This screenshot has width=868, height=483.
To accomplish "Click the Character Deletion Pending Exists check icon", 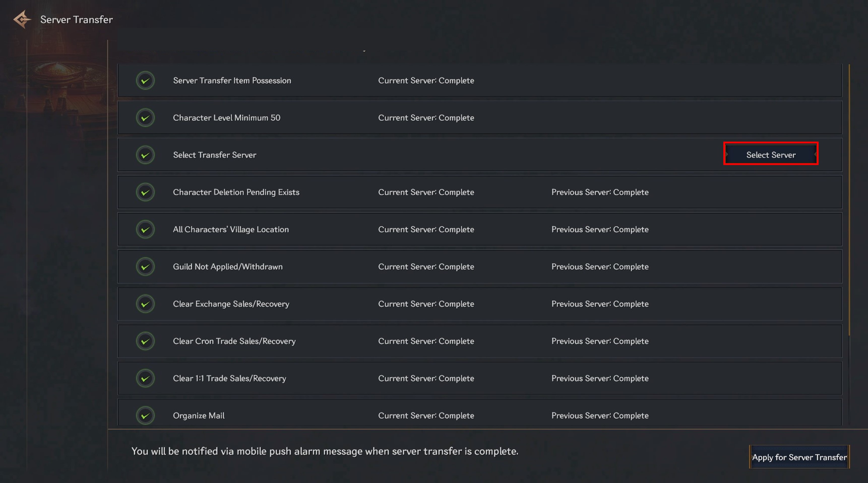I will coord(145,192).
